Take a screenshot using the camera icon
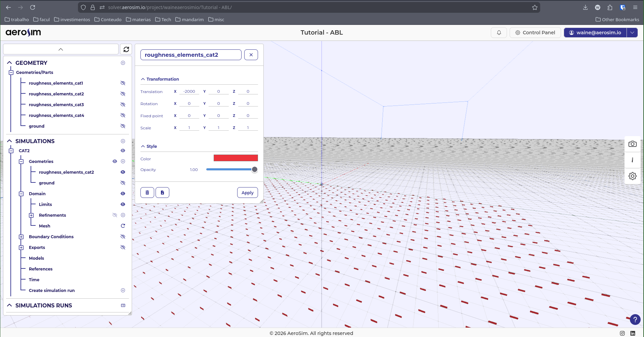The height and width of the screenshot is (337, 644). click(x=633, y=144)
